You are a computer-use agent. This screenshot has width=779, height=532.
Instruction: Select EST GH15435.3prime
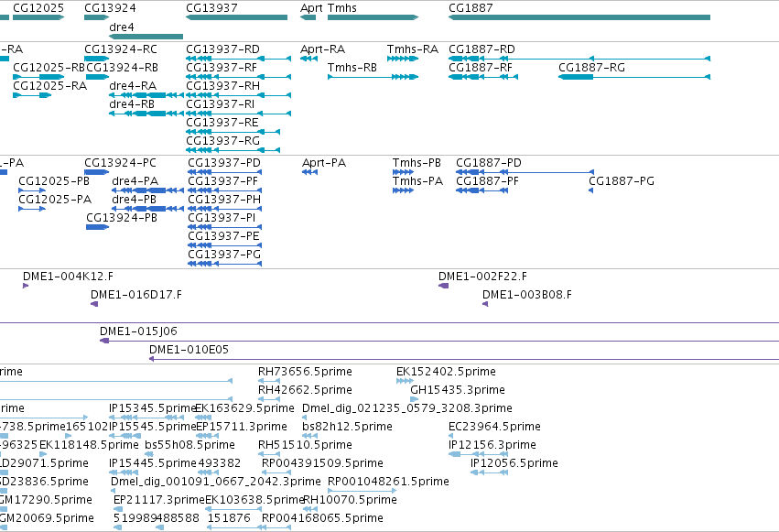tap(415, 399)
